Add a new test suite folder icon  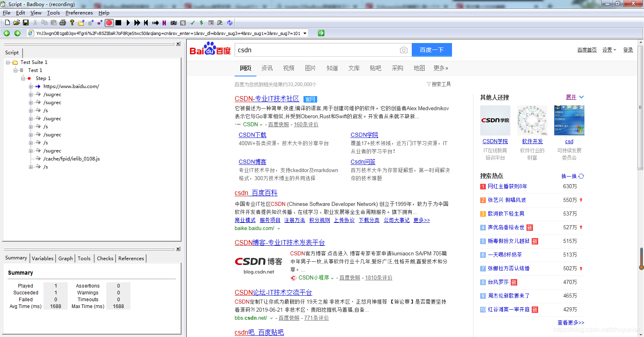point(81,23)
